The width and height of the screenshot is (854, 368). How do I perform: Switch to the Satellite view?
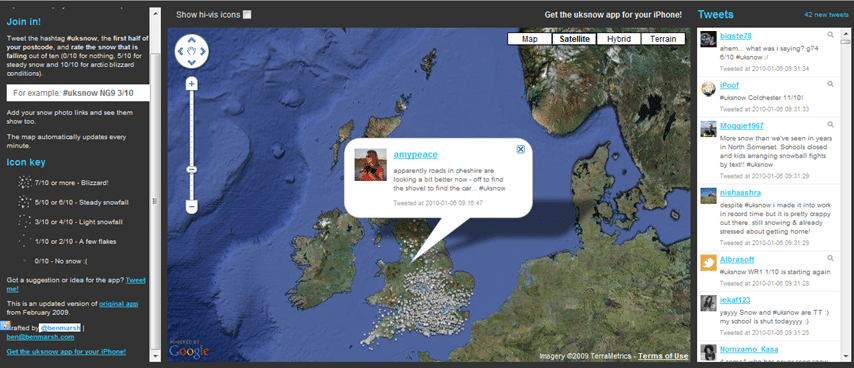coord(574,39)
